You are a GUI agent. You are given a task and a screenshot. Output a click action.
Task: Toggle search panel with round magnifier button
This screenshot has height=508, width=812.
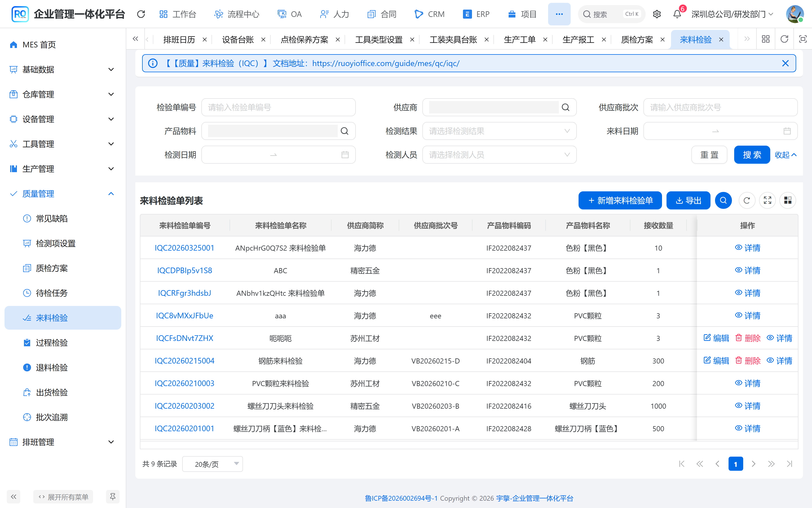tap(723, 201)
